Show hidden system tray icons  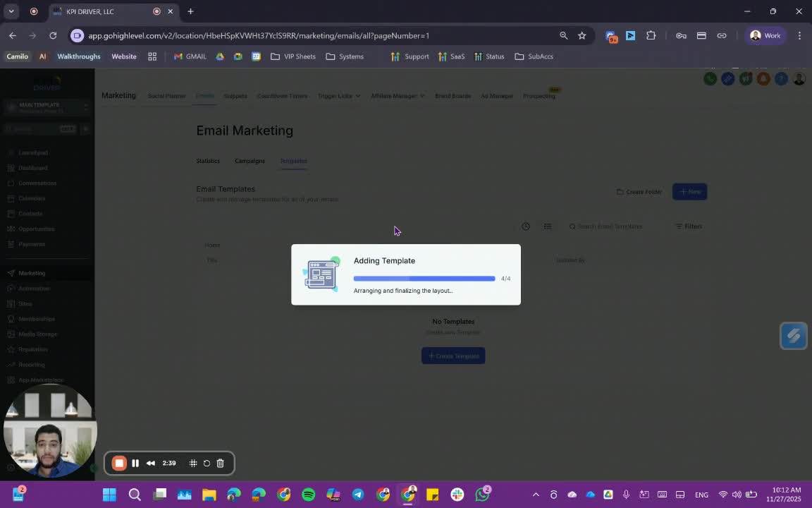(x=536, y=495)
